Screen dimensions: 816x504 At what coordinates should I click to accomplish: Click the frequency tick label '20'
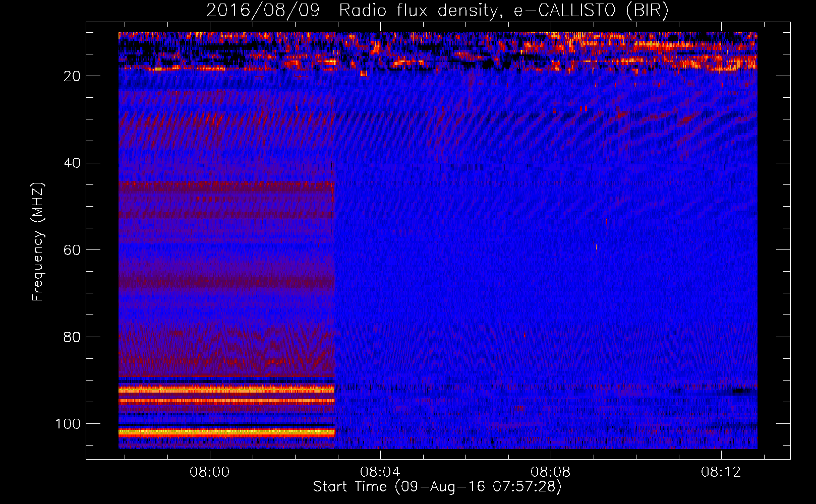click(x=73, y=76)
